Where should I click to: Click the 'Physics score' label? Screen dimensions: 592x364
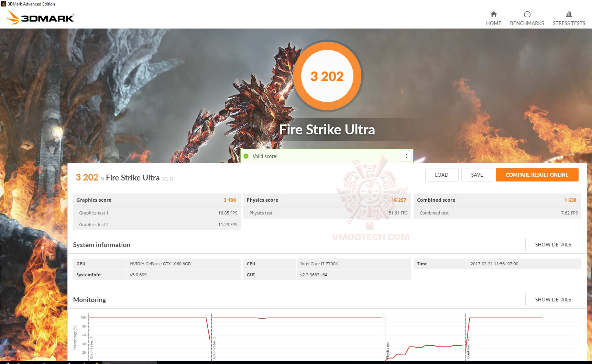pos(262,200)
